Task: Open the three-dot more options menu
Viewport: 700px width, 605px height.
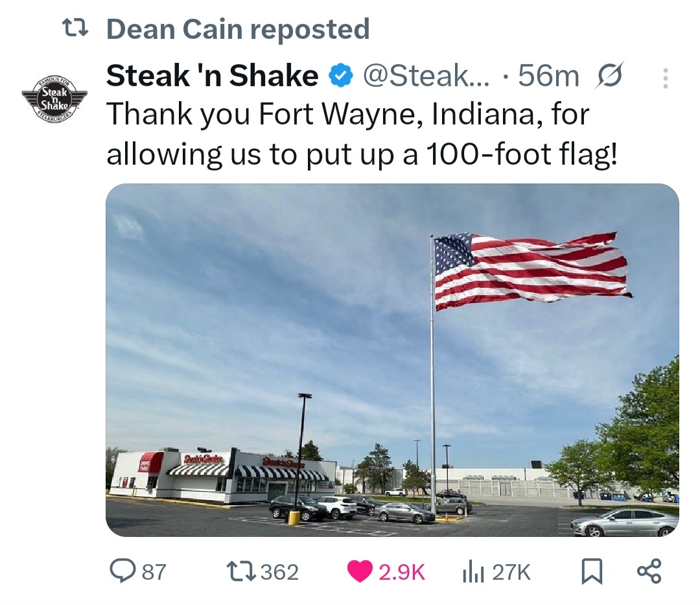Action: (664, 78)
